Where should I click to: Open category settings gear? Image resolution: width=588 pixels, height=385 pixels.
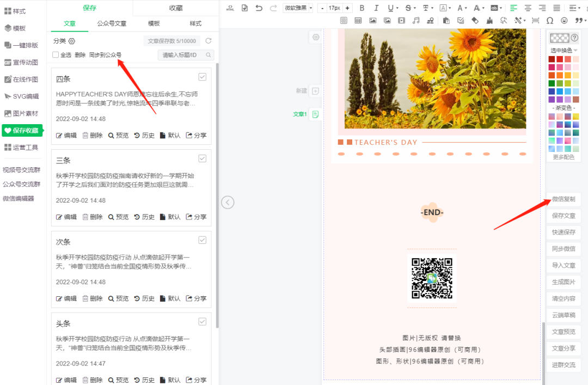pyautogui.click(x=72, y=41)
